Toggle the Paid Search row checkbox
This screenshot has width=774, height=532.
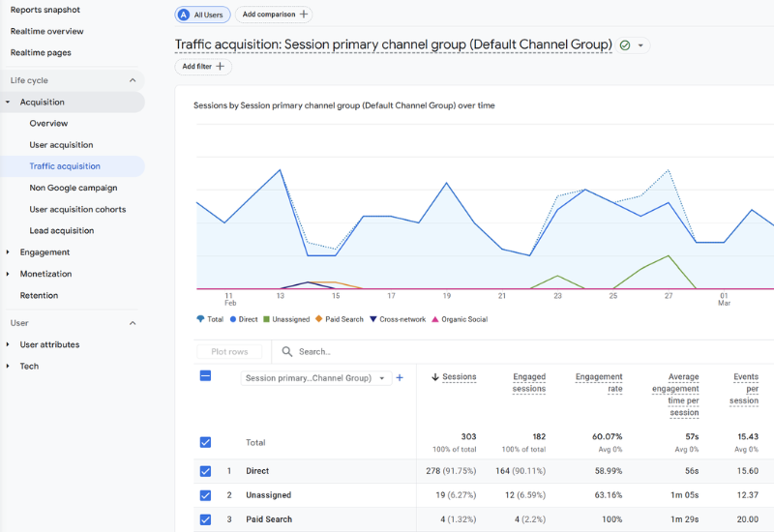205,519
